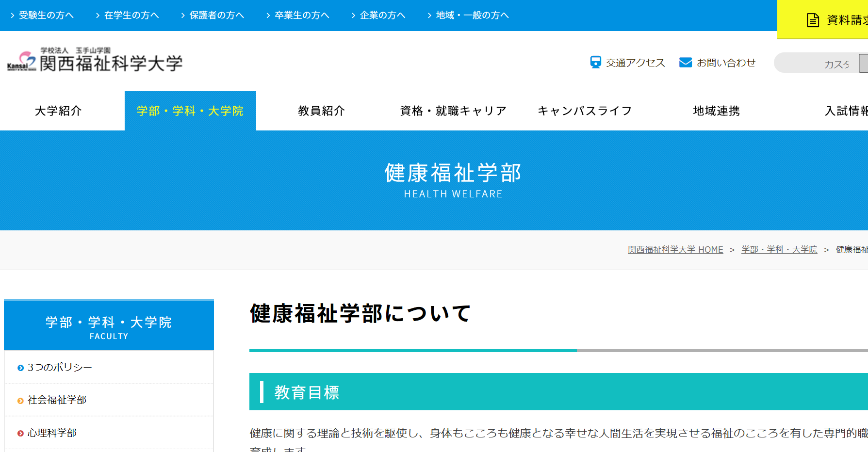
Task: Click breadcrumb text 健康福祉
Action: point(852,250)
